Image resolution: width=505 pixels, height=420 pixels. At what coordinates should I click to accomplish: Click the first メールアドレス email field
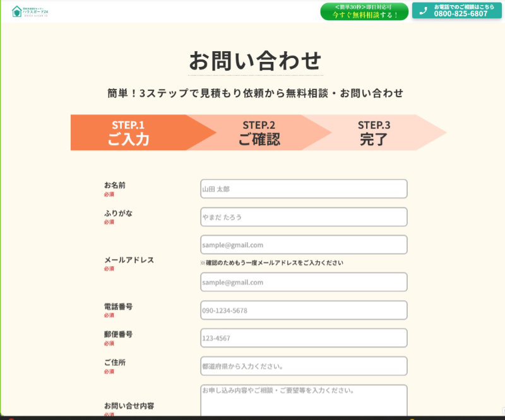pos(303,245)
